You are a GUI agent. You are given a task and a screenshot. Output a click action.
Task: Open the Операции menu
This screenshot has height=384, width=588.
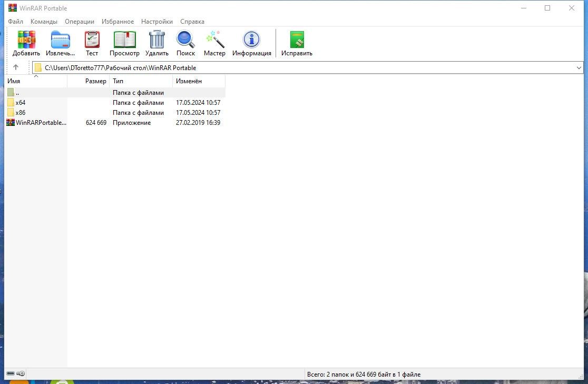pyautogui.click(x=80, y=22)
